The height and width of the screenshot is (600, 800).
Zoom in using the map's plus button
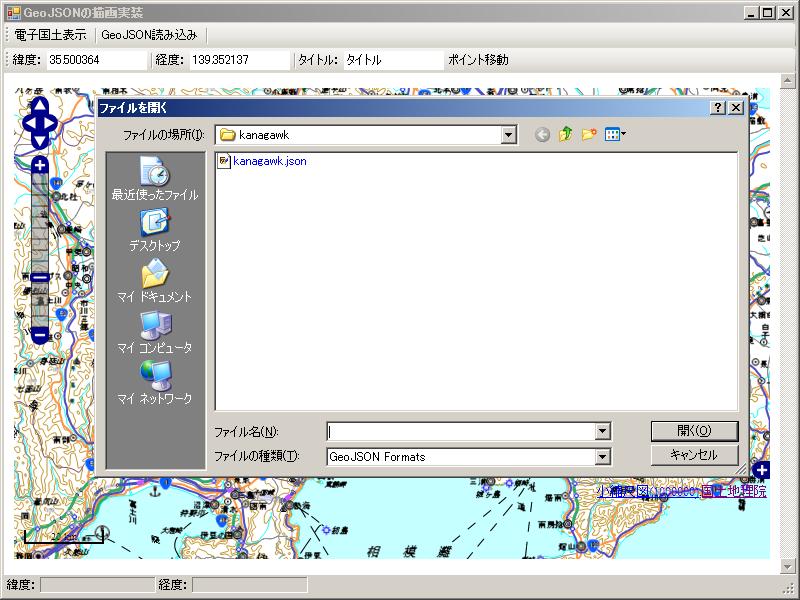pyautogui.click(x=38, y=163)
